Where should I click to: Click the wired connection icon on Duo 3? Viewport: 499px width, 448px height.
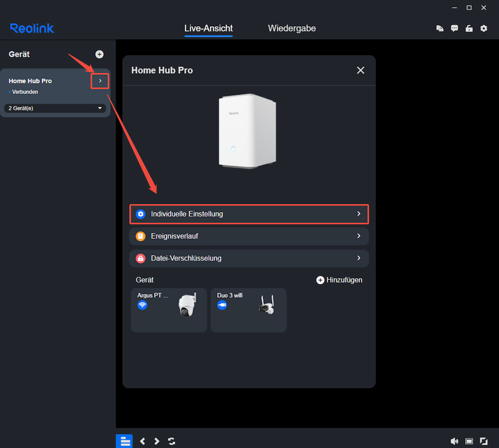[222, 305]
